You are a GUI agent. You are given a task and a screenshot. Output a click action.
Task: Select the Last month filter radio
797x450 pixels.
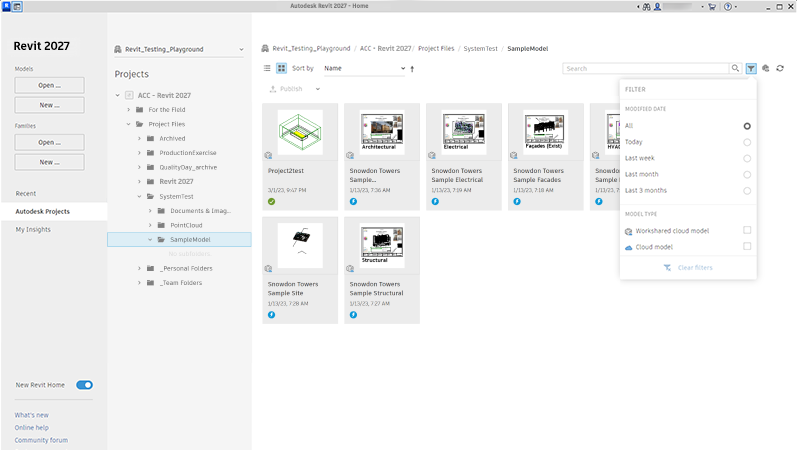[x=747, y=175]
